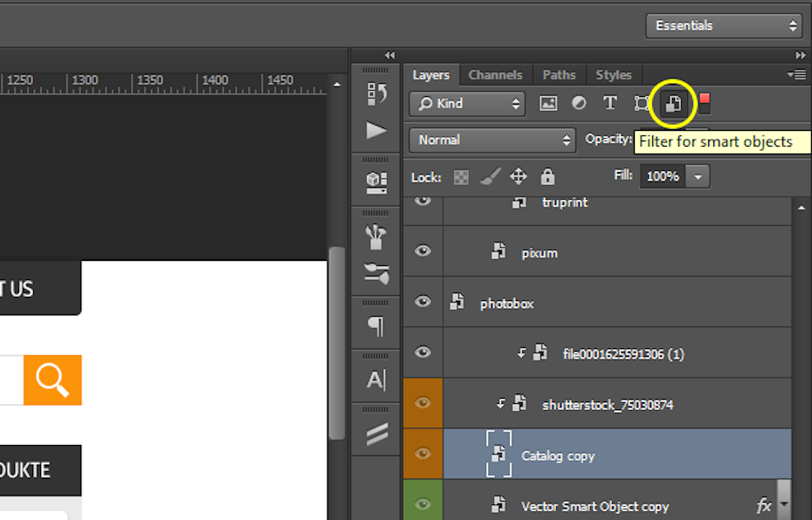Image resolution: width=812 pixels, height=520 pixels.
Task: Click the smart object filter icon
Action: [673, 104]
